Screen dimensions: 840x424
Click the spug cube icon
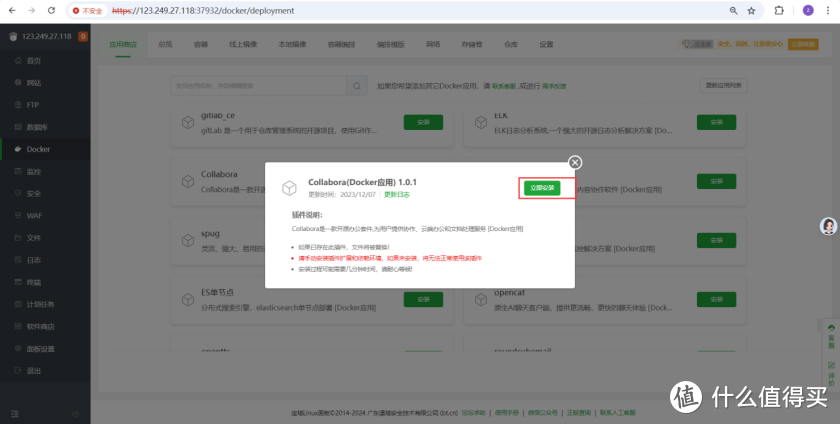pyautogui.click(x=188, y=240)
